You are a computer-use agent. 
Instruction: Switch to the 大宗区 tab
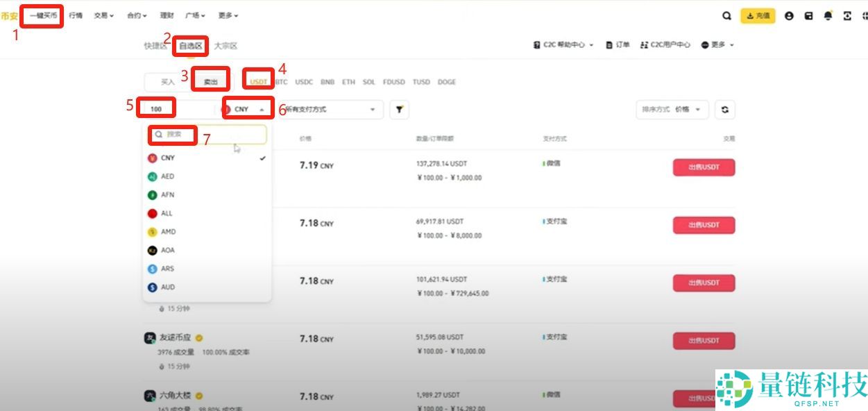pyautogui.click(x=227, y=46)
